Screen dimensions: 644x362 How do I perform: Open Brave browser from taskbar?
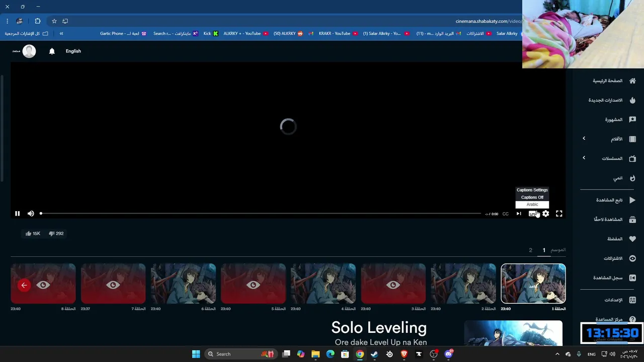pyautogui.click(x=404, y=354)
